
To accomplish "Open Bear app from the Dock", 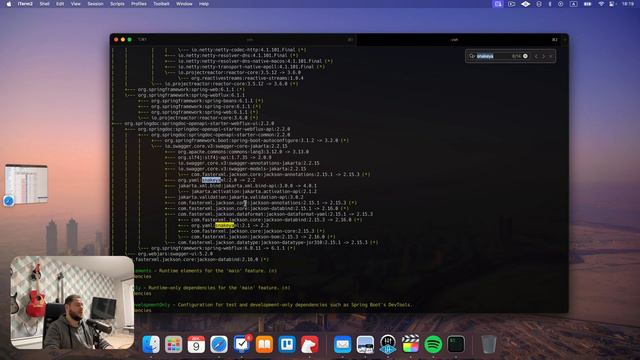I will pyautogui.click(x=310, y=344).
